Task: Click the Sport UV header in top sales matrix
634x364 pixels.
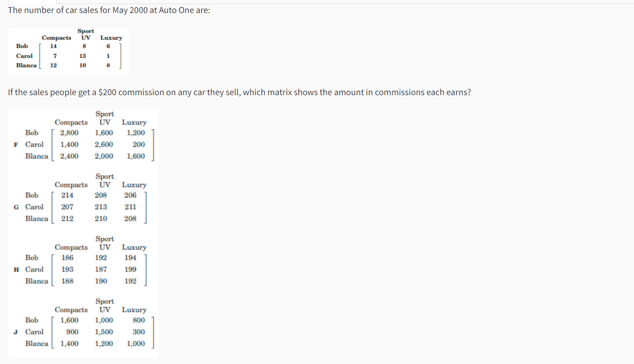Action: coord(85,34)
